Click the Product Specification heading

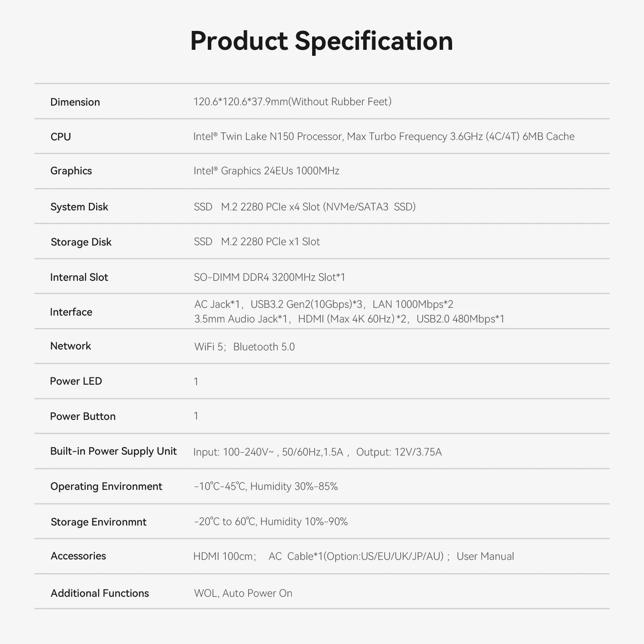tap(322, 41)
